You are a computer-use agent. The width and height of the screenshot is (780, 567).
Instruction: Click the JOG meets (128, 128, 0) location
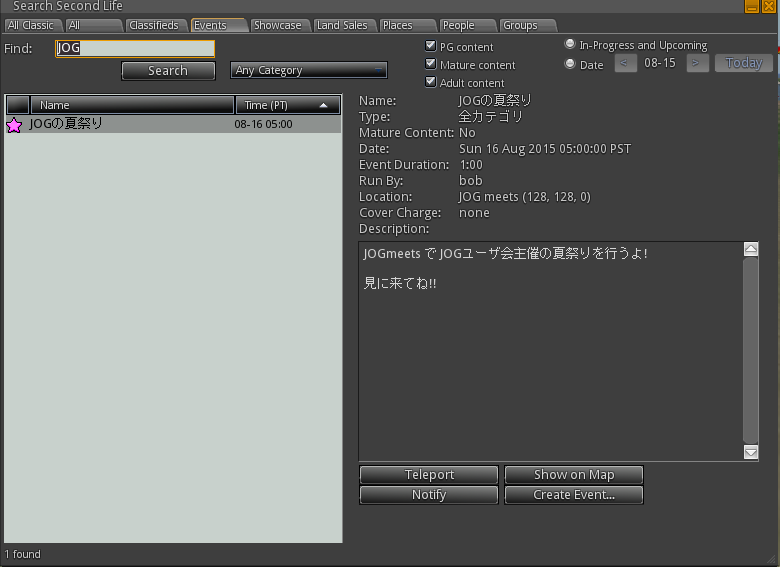(x=524, y=197)
